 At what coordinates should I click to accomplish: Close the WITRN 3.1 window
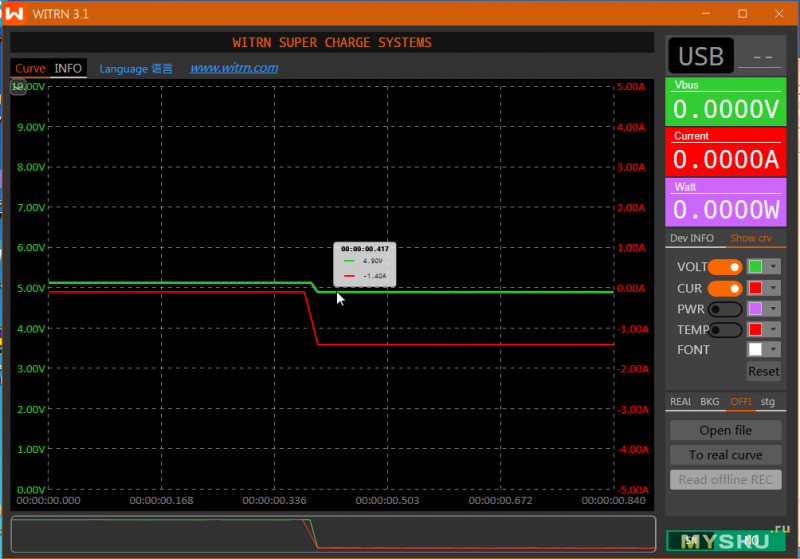(x=779, y=13)
